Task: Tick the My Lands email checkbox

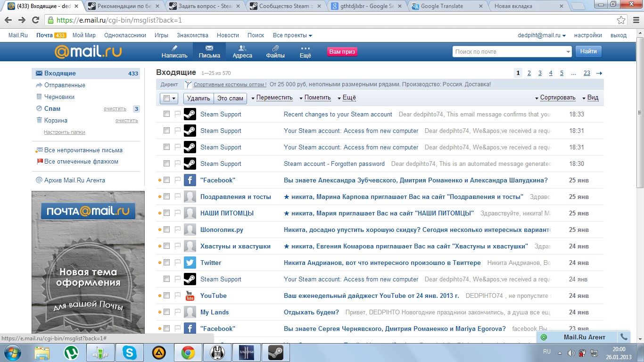Action: (166, 312)
